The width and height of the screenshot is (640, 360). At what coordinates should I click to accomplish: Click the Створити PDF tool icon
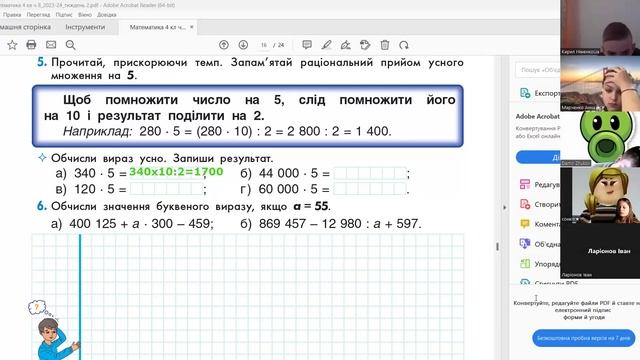(x=525, y=204)
